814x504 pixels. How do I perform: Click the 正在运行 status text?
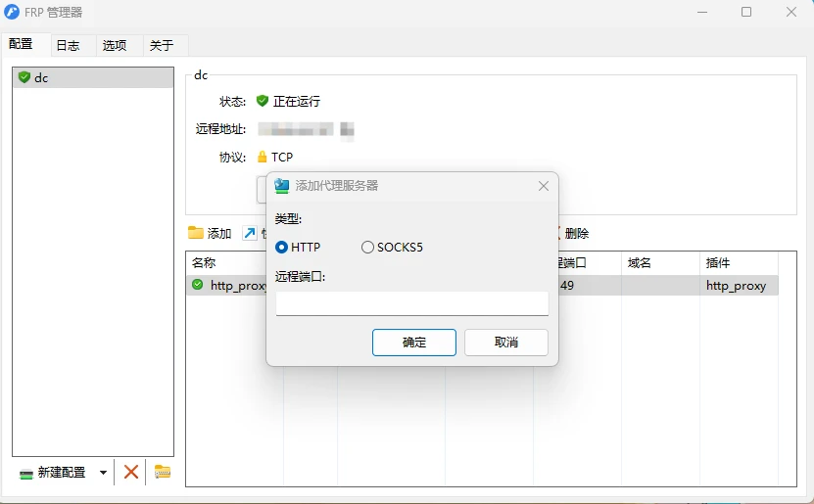pos(297,101)
